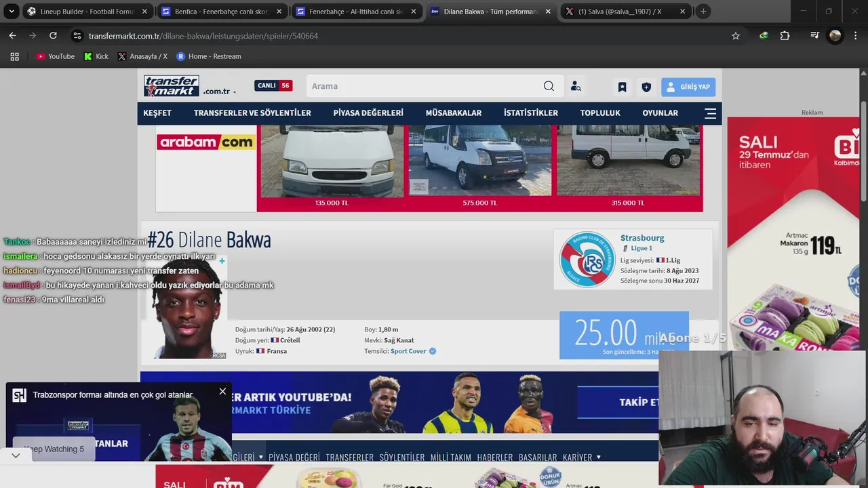This screenshot has height=488, width=868.
Task: Click the arabam.com ad logo
Action: click(x=206, y=142)
